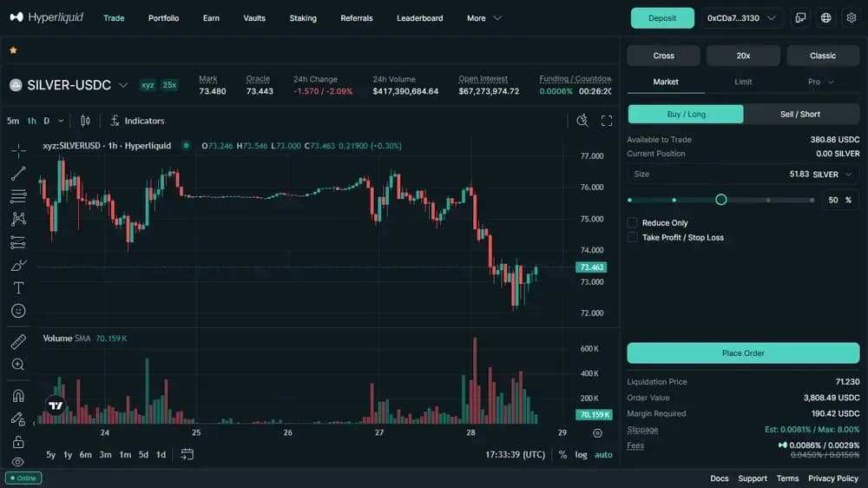
Task: Open the emoji sticker tool
Action: pyautogui.click(x=18, y=311)
